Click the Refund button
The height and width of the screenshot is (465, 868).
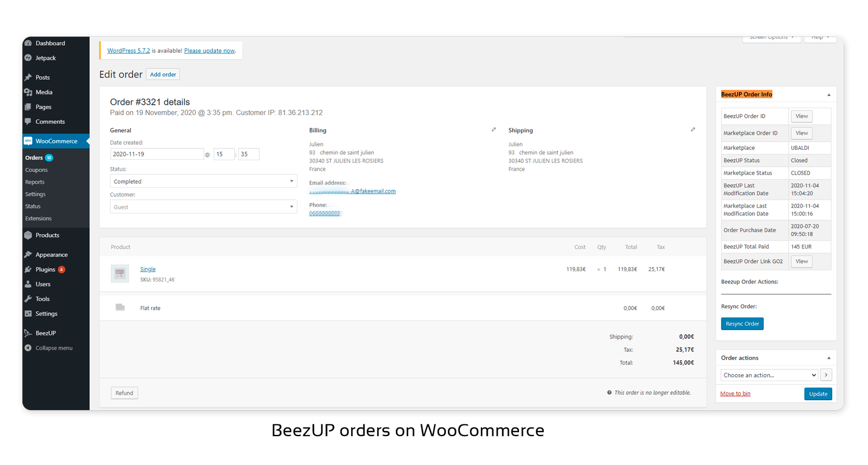coord(124,393)
